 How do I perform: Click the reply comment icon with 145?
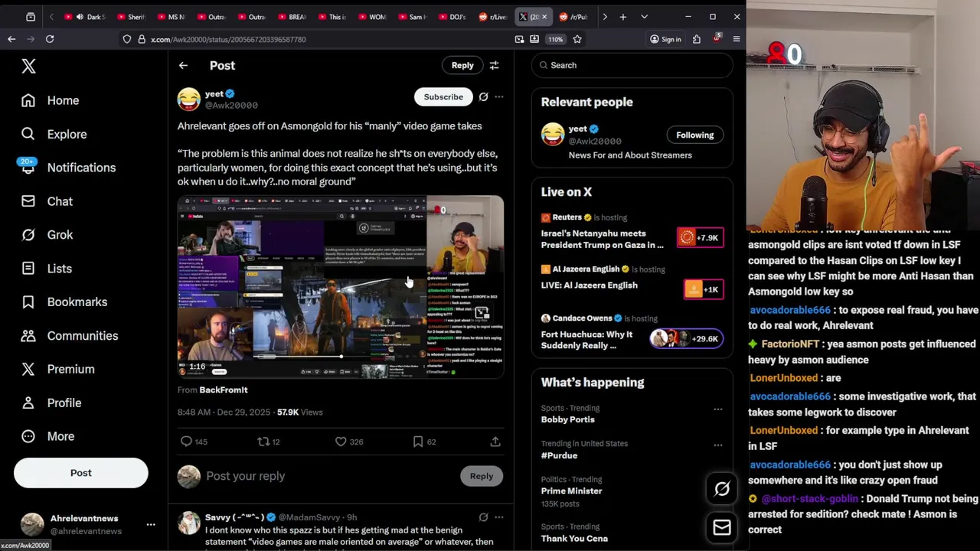click(194, 442)
